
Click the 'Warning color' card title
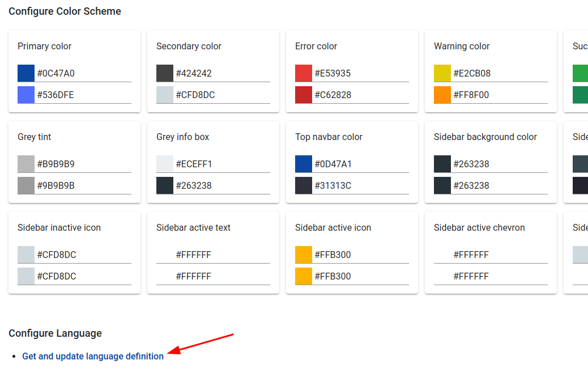[462, 46]
